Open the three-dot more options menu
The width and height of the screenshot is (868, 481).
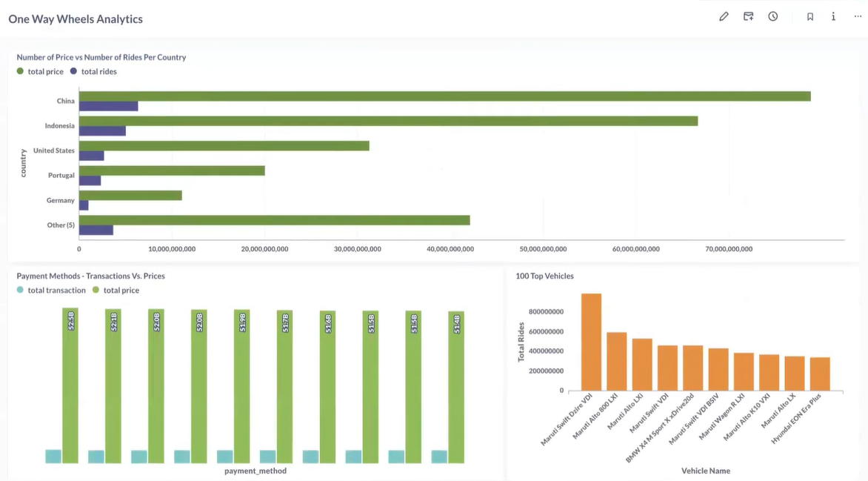(858, 16)
